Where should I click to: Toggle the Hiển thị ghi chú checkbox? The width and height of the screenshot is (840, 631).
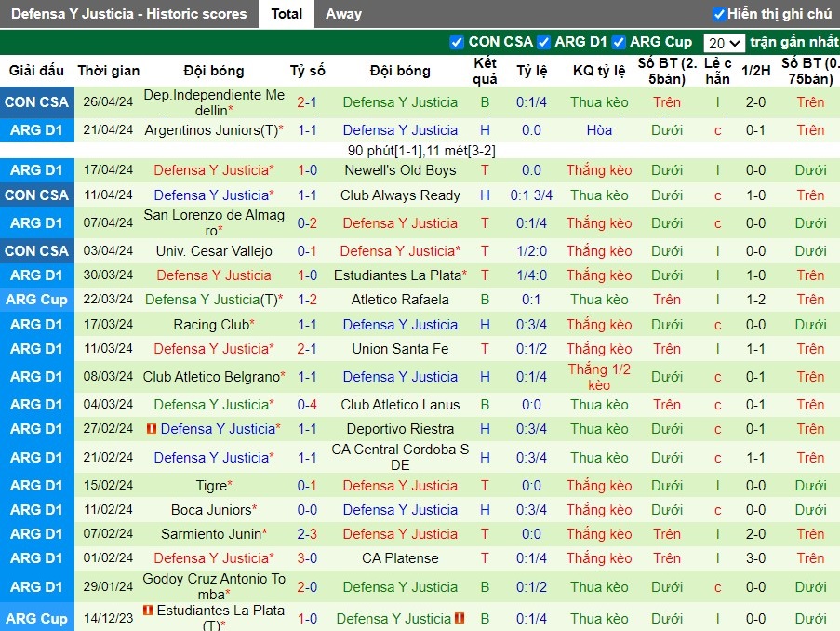[718, 14]
